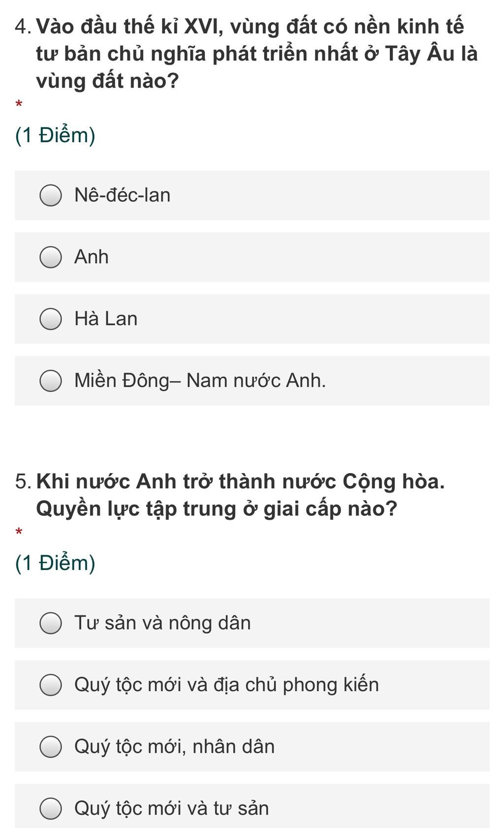The height and width of the screenshot is (828, 504).
Task: Click the '(1 Điểm)' label under question 5
Action: click(55, 563)
